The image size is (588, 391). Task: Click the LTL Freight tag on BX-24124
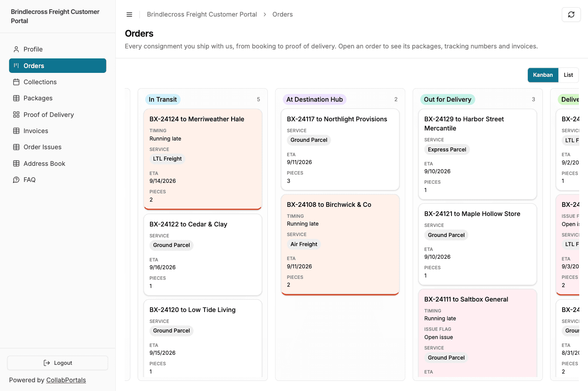(x=168, y=159)
